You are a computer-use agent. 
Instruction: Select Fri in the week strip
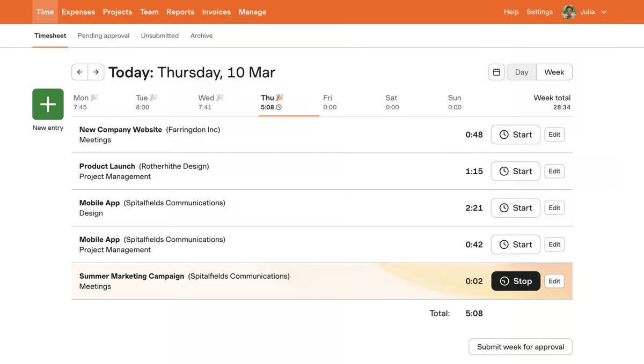[x=330, y=102]
